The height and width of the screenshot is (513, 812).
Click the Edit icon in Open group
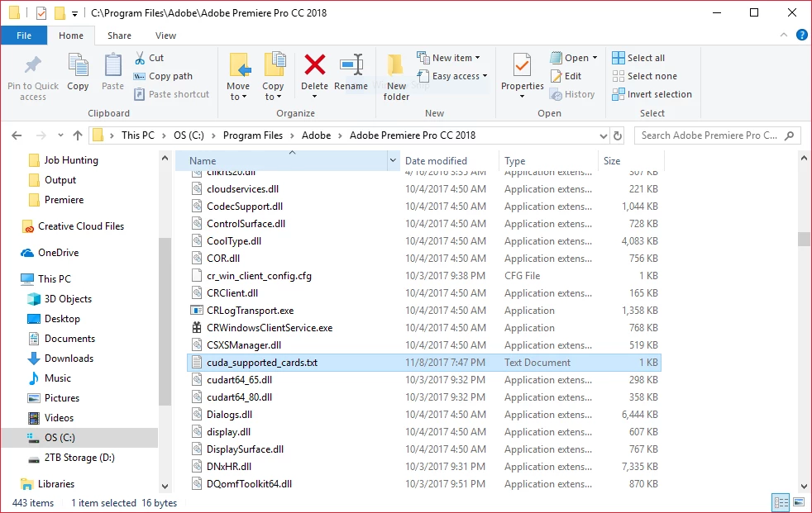pos(556,76)
